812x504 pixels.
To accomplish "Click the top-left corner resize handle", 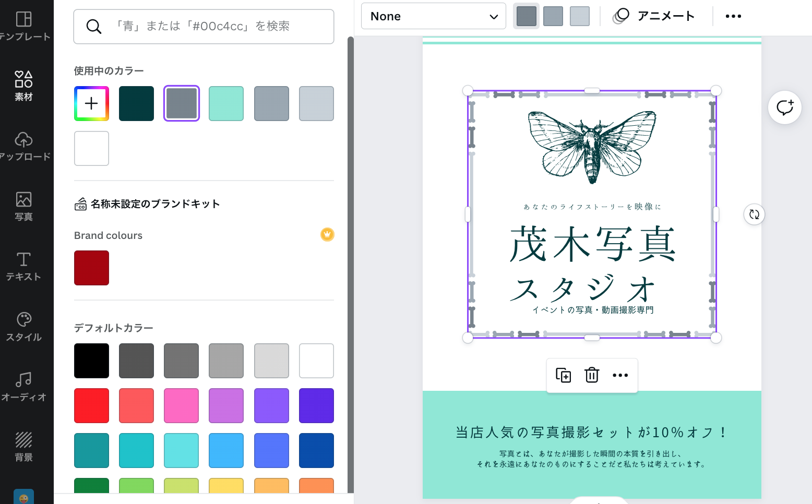I will click(468, 91).
